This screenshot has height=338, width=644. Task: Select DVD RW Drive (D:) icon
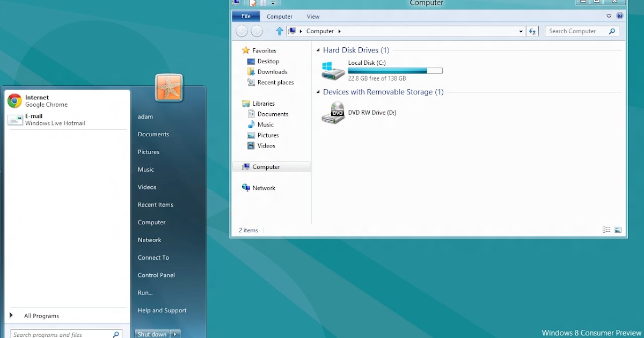pyautogui.click(x=333, y=113)
